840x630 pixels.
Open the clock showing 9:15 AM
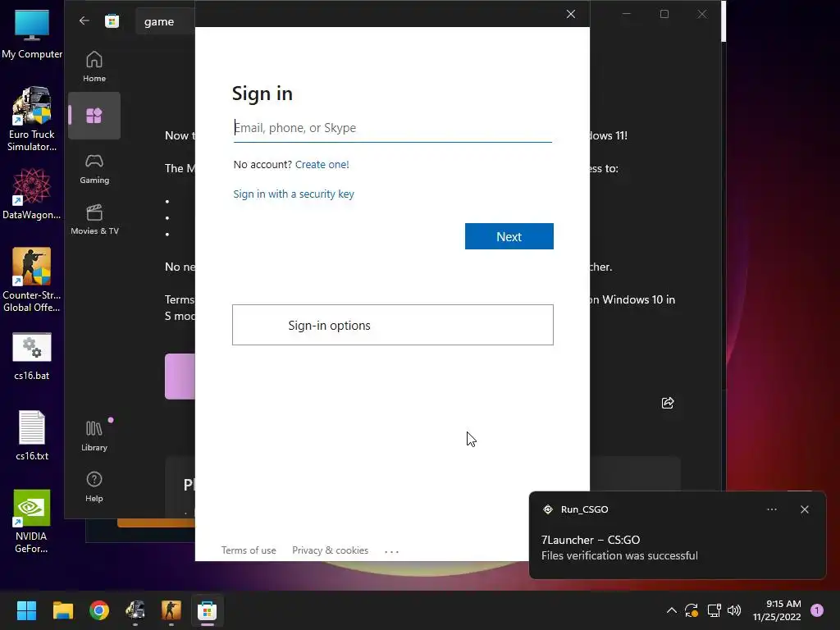click(x=777, y=610)
